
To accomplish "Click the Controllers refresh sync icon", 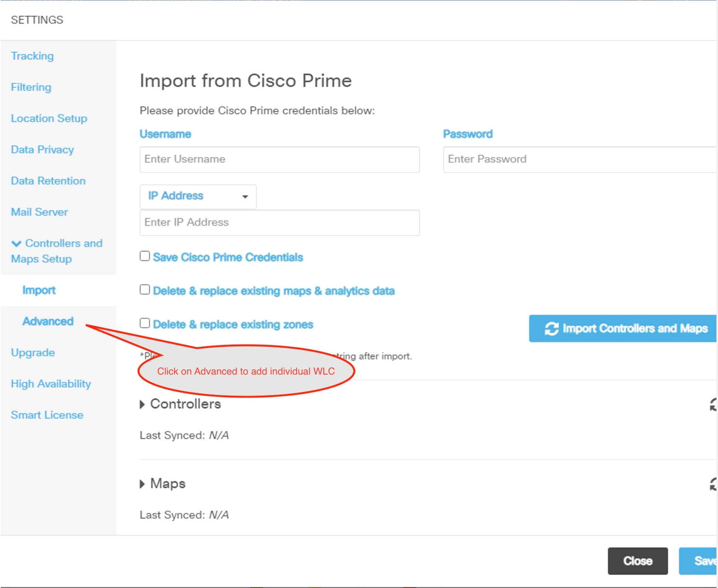I will coord(713,405).
